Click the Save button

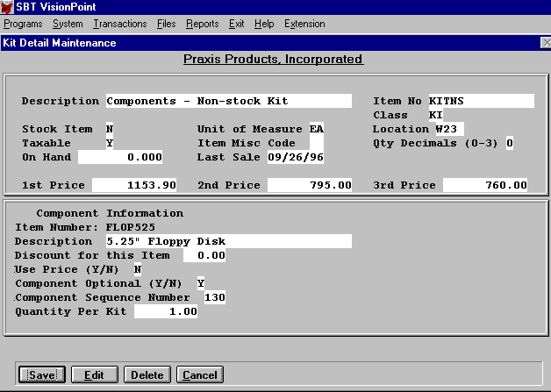[42, 374]
